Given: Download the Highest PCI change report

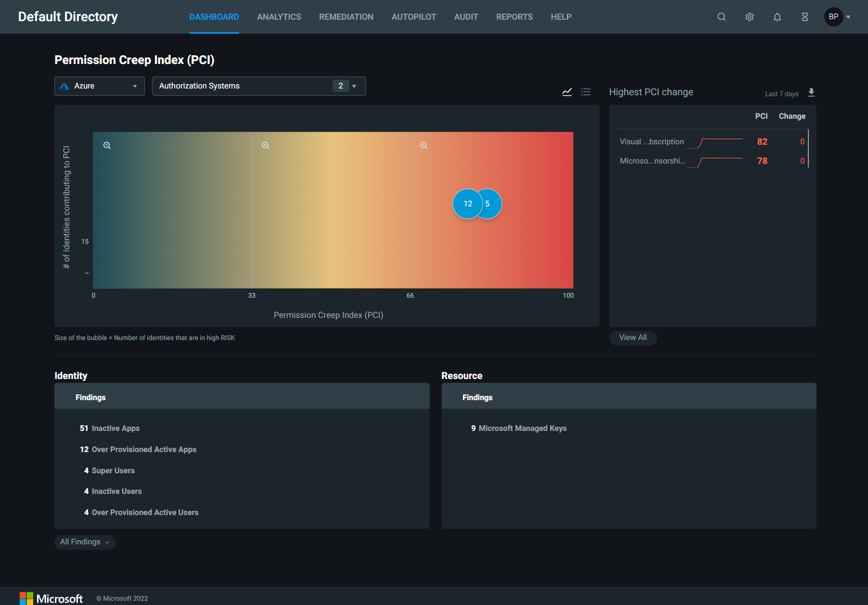Looking at the screenshot, I should point(811,92).
